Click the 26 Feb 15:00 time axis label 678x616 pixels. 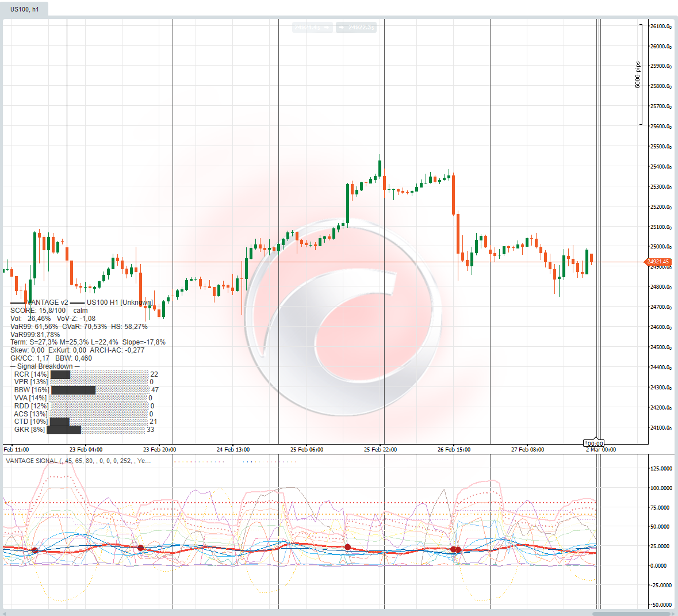[x=454, y=449]
